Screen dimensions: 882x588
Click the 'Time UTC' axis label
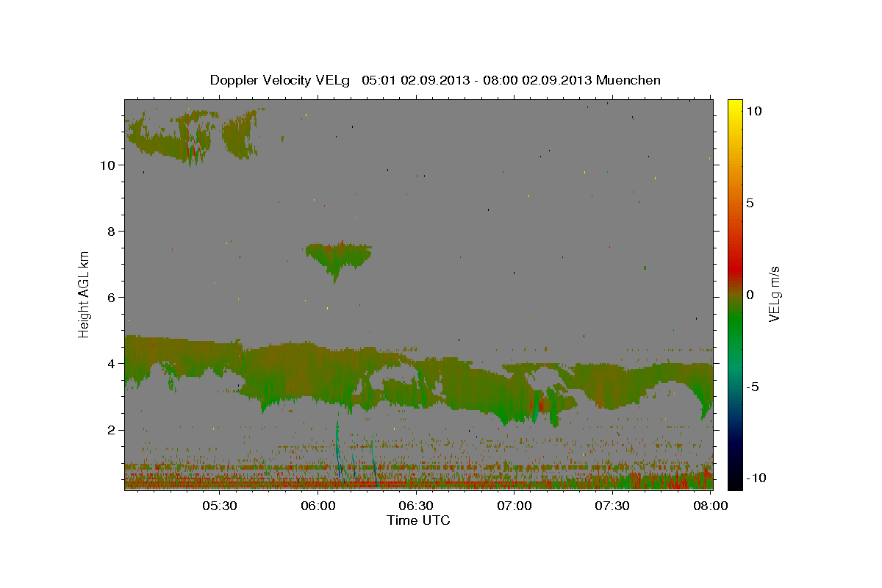418,520
